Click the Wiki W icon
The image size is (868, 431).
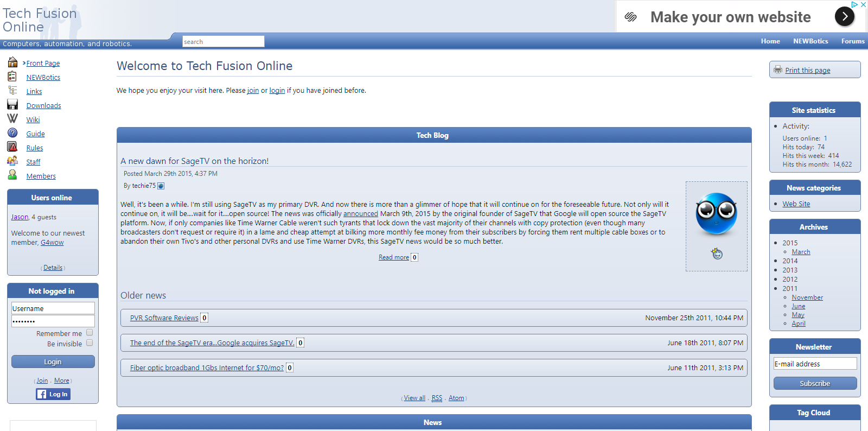pos(12,119)
